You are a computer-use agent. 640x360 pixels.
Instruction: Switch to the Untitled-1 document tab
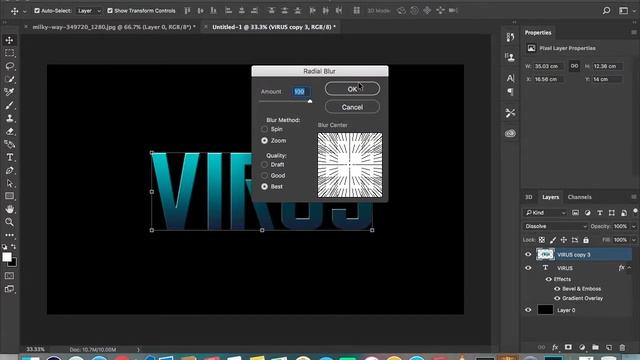point(274,27)
